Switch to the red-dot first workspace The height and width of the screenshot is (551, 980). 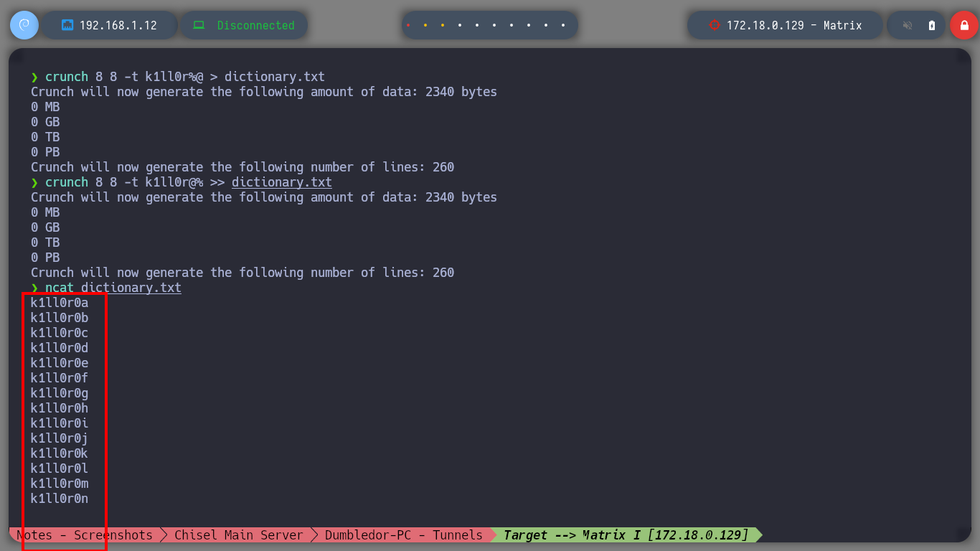click(408, 25)
